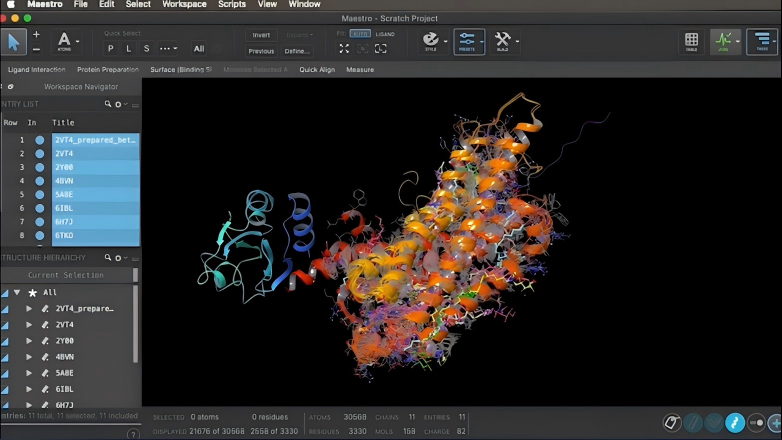This screenshot has width=782, height=440.
Task: Expand the 2Y00 node in Structure Hierarchy
Action: (x=29, y=341)
